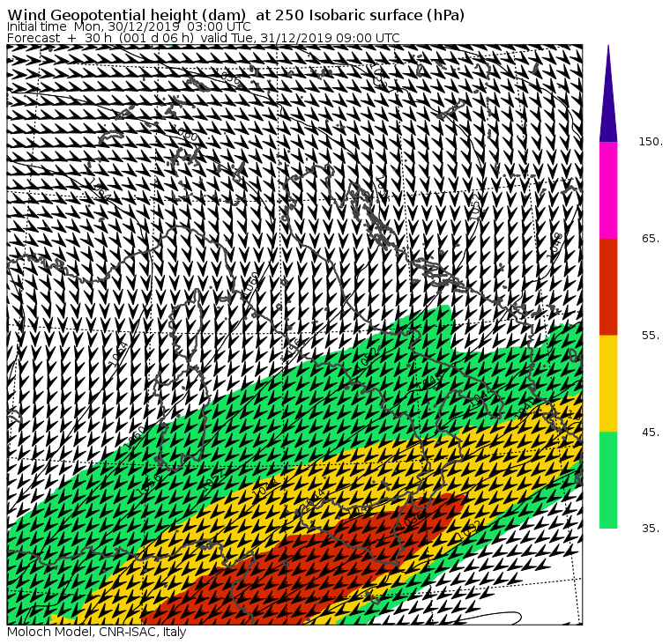Image resolution: width=670 pixels, height=644 pixels.
Task: Click the green 35-45 legend color band
Action: tap(608, 480)
